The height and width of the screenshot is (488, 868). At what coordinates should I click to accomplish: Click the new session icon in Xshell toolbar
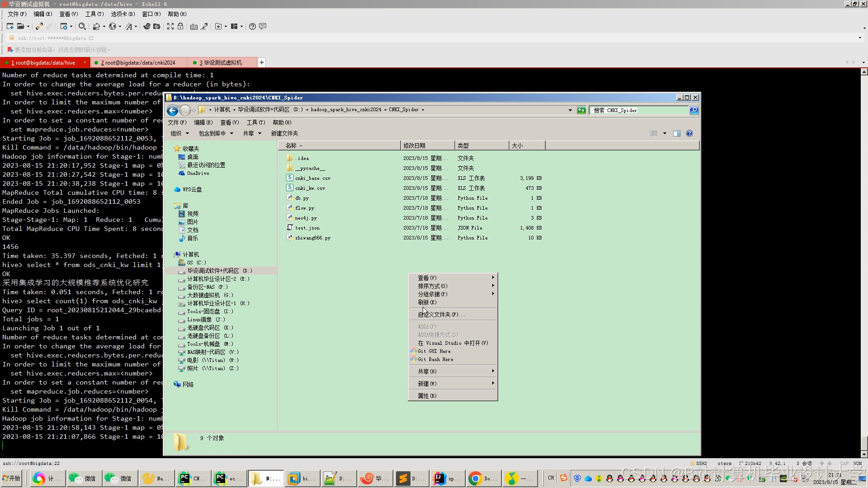[x=9, y=26]
